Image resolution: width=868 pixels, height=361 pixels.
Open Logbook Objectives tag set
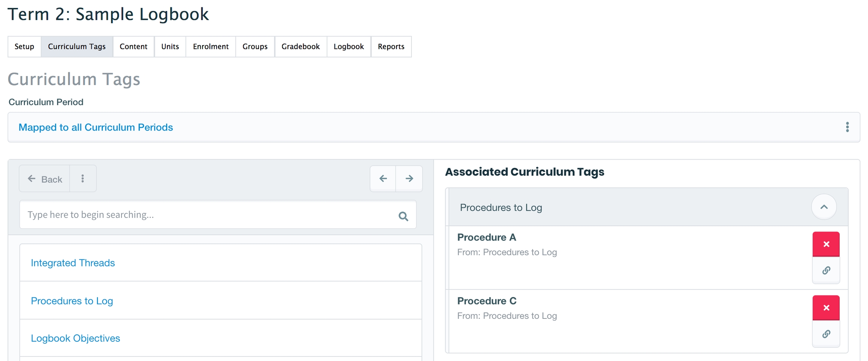coord(75,338)
